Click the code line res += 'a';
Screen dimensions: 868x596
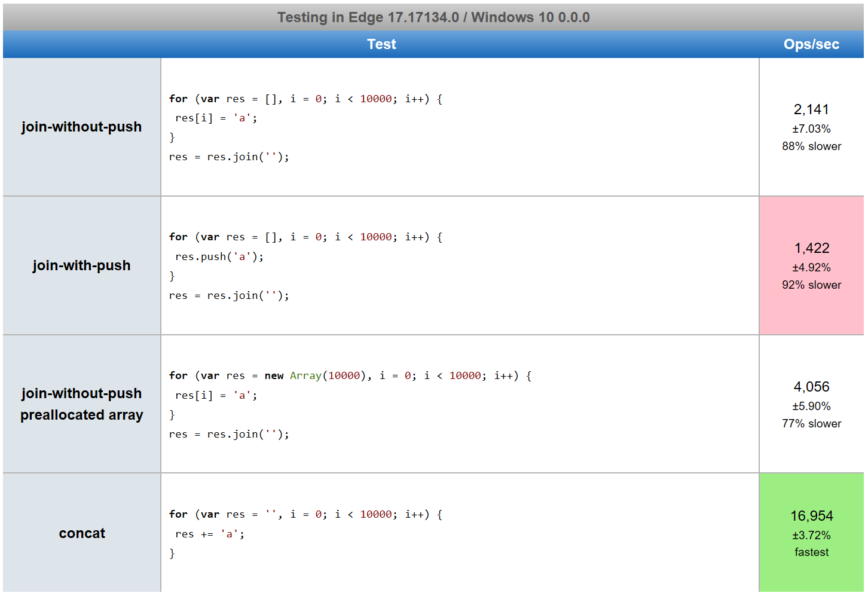click(x=210, y=534)
